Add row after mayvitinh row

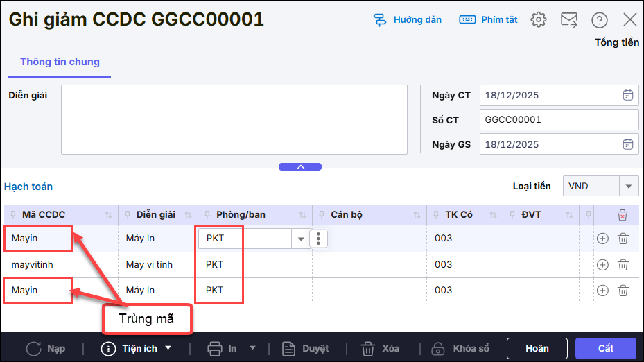click(602, 265)
